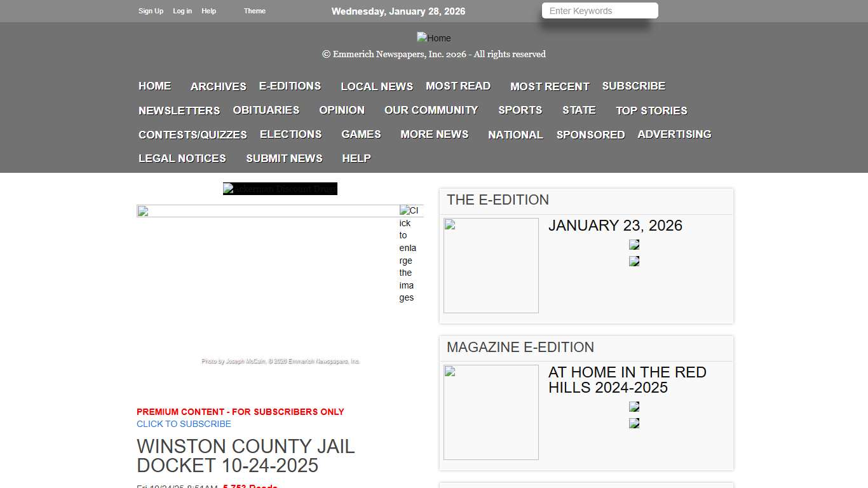Click the Sign Up link
The width and height of the screenshot is (868, 488).
pyautogui.click(x=151, y=11)
